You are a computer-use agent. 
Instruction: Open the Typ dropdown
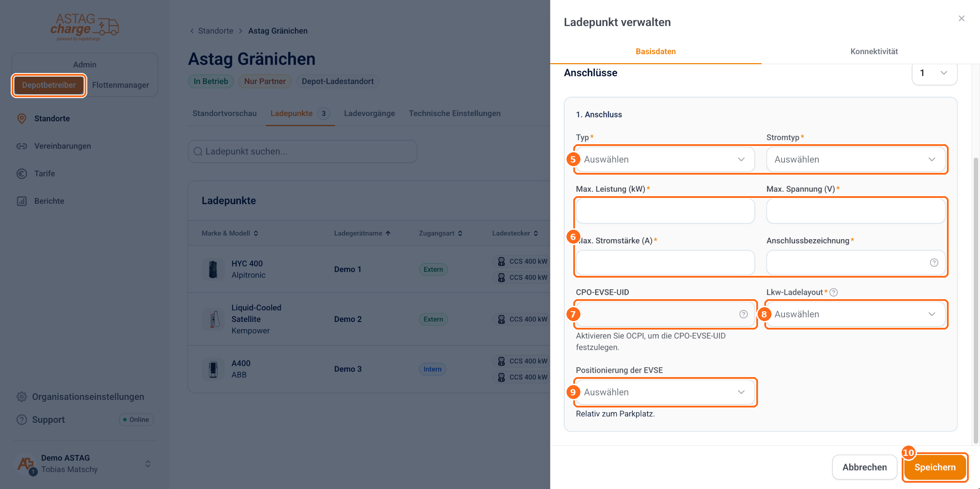[x=665, y=159]
